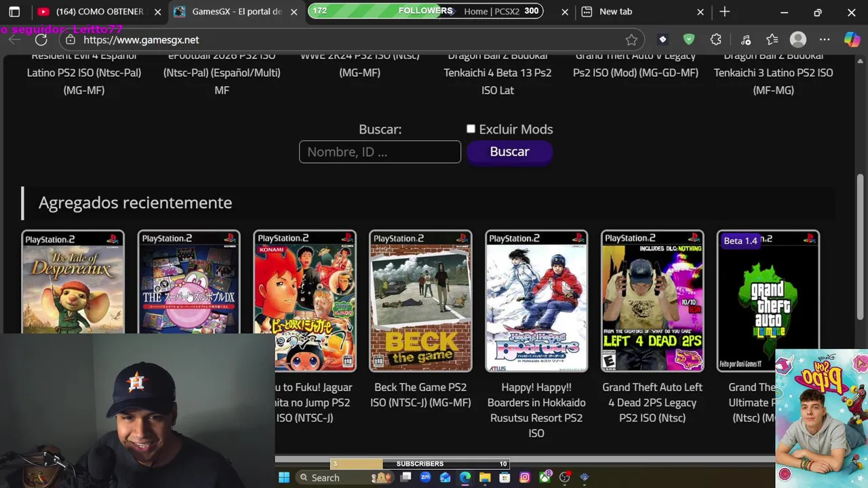
Task: View site information lock icon
Action: click(71, 40)
